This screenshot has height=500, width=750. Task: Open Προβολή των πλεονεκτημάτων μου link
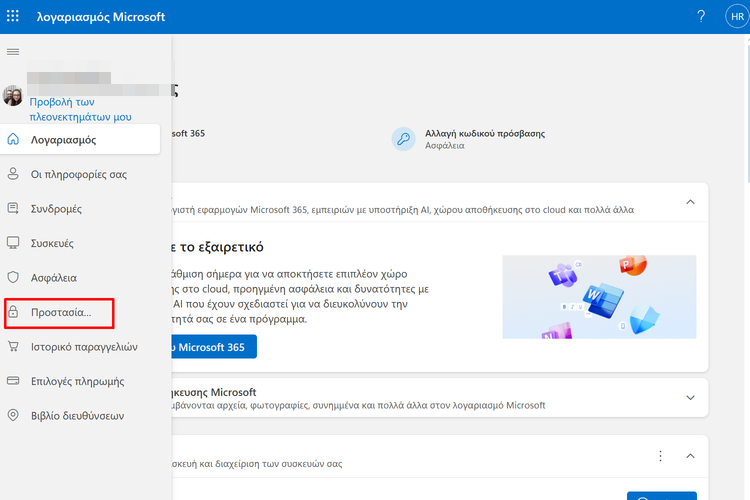pos(80,109)
